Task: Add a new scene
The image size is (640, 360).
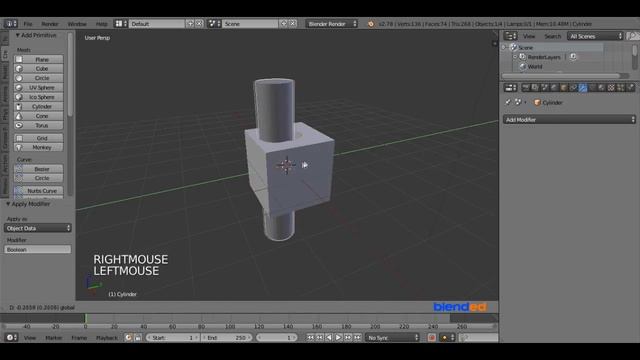Action: click(284, 24)
